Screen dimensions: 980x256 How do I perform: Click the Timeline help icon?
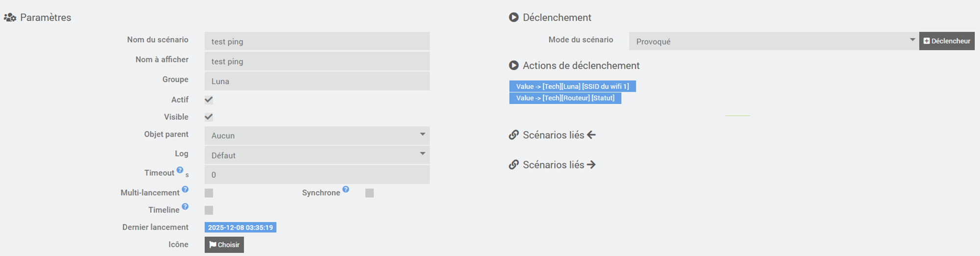185,207
